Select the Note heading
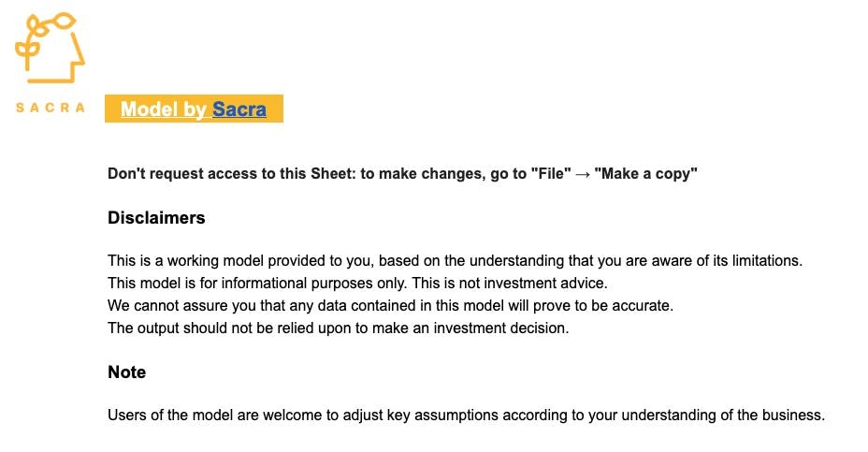The width and height of the screenshot is (868, 452). click(127, 372)
